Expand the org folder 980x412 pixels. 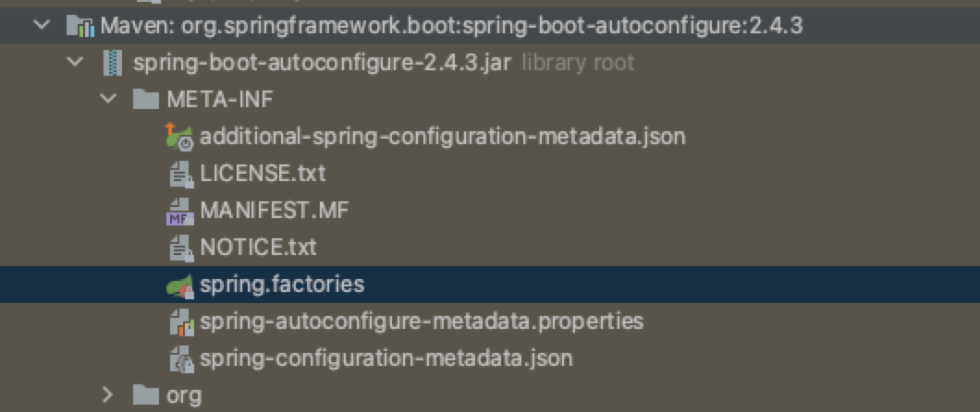pos(107,395)
